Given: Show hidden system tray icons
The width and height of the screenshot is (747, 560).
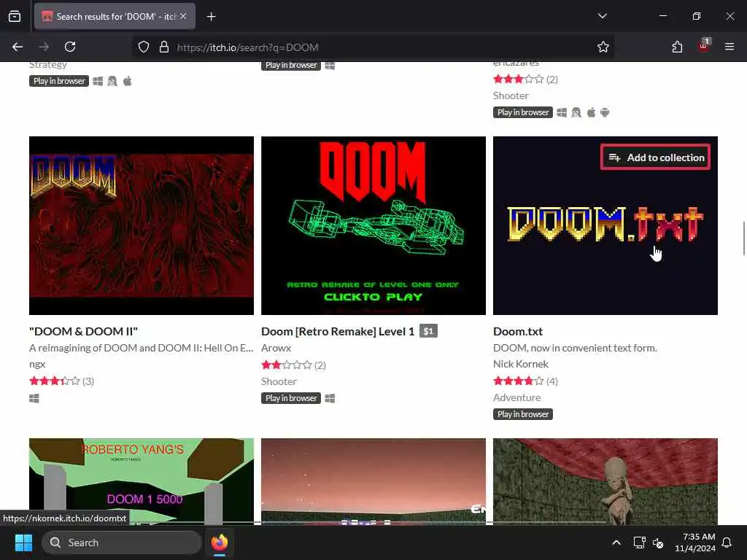Looking at the screenshot, I should 616,542.
